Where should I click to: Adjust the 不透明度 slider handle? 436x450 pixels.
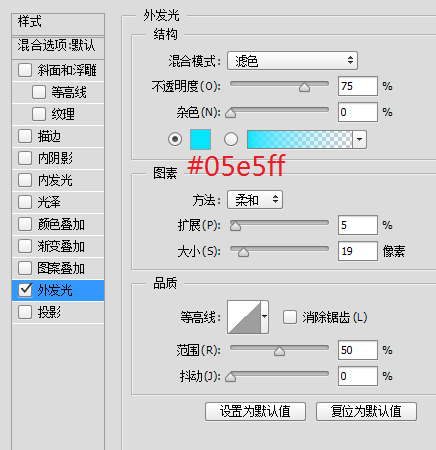click(304, 87)
